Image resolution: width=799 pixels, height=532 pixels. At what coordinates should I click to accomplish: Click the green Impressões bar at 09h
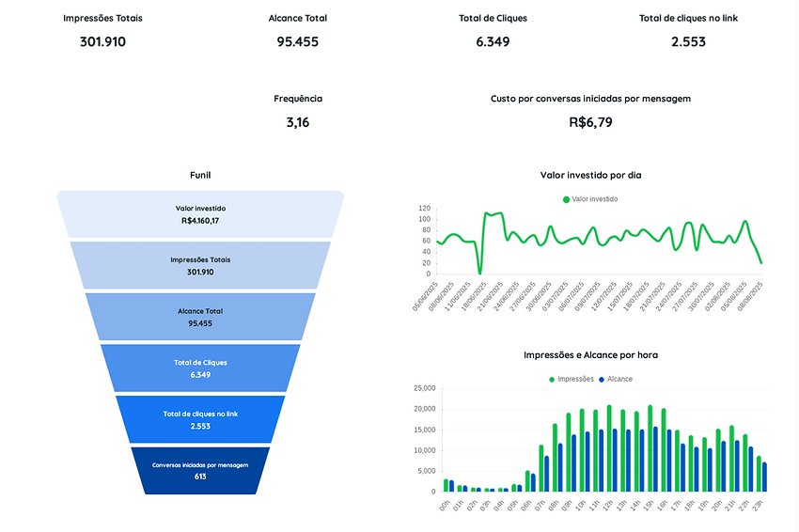tap(568, 452)
